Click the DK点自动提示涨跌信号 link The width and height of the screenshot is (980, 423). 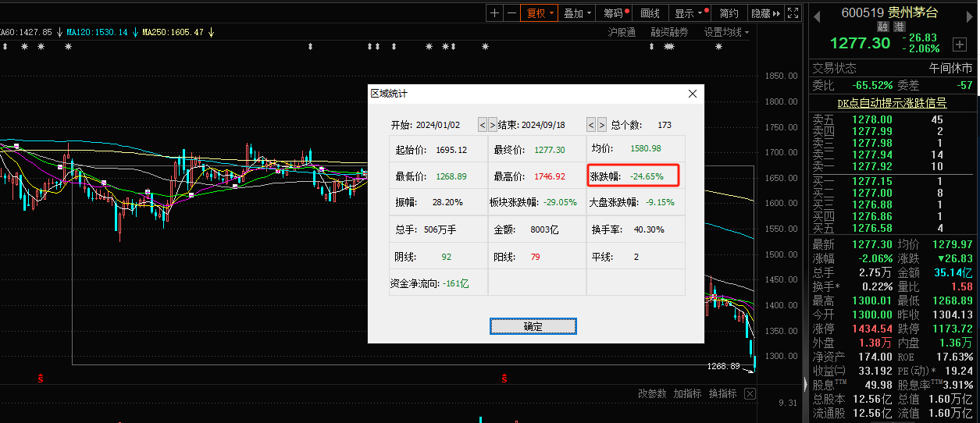point(892,102)
